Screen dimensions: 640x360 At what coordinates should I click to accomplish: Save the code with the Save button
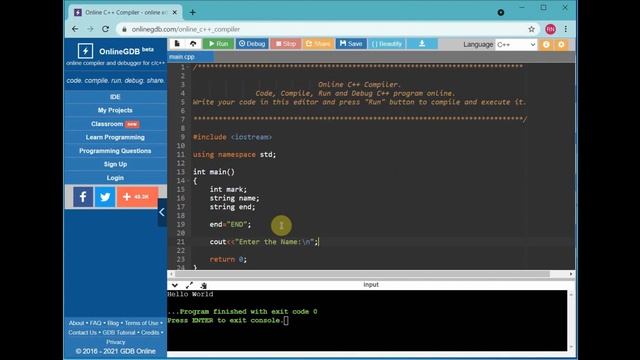(x=351, y=44)
